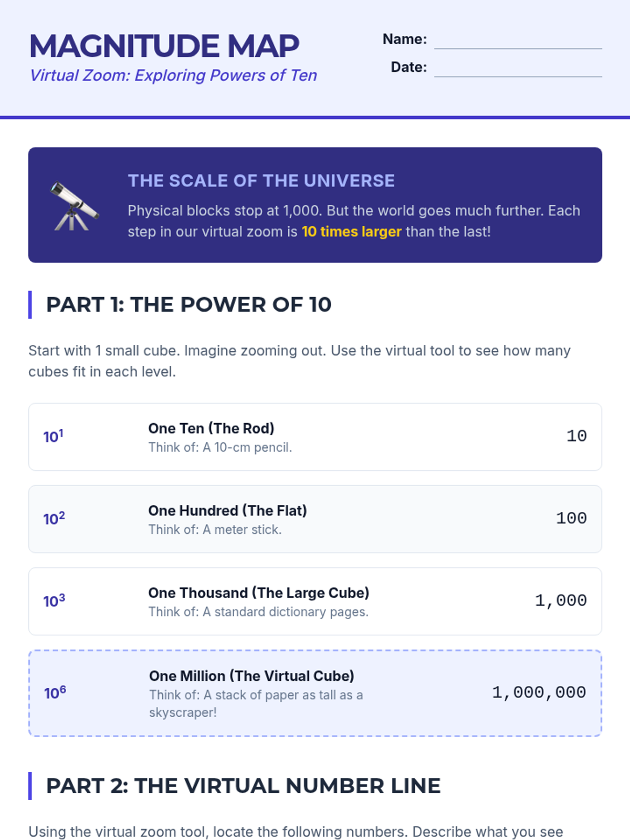Click THE SCALE OF THE UNIVERSE heading

tap(261, 181)
